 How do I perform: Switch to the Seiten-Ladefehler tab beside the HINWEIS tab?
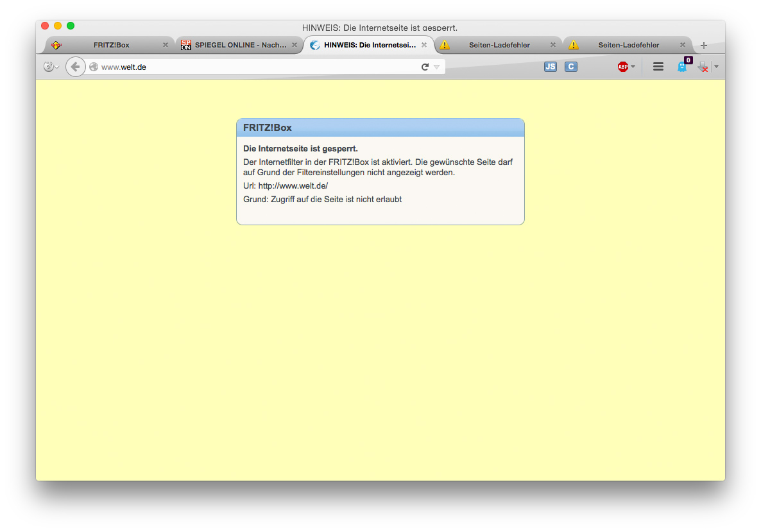[x=499, y=45]
